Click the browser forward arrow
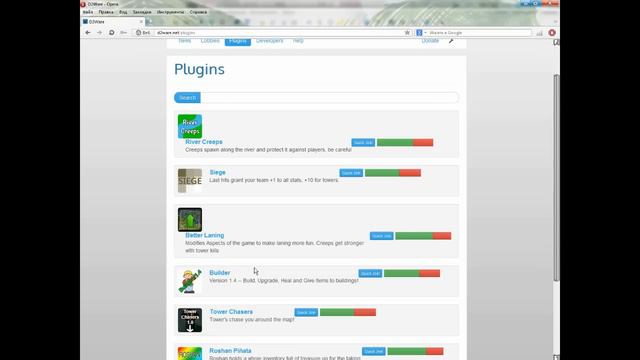The width and height of the screenshot is (640, 360). pos(99,33)
